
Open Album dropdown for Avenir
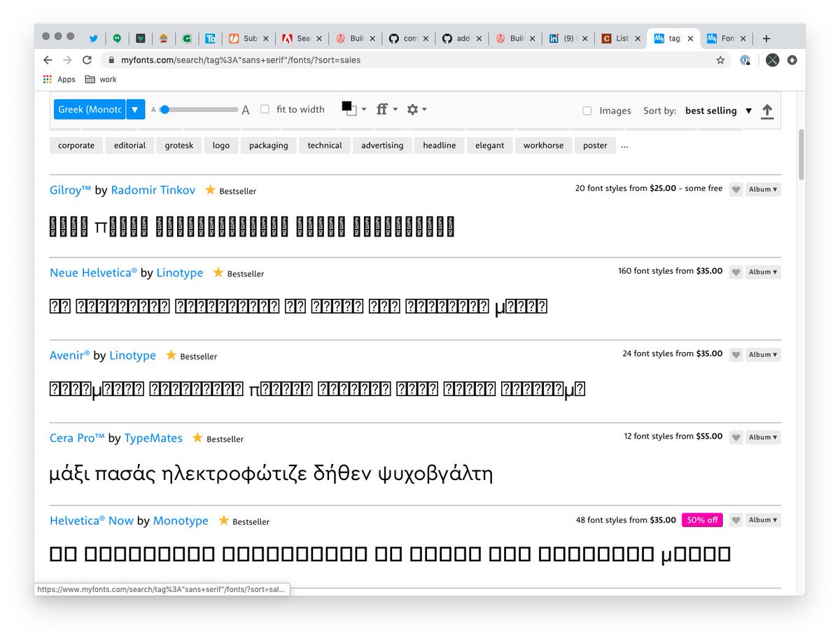(763, 355)
